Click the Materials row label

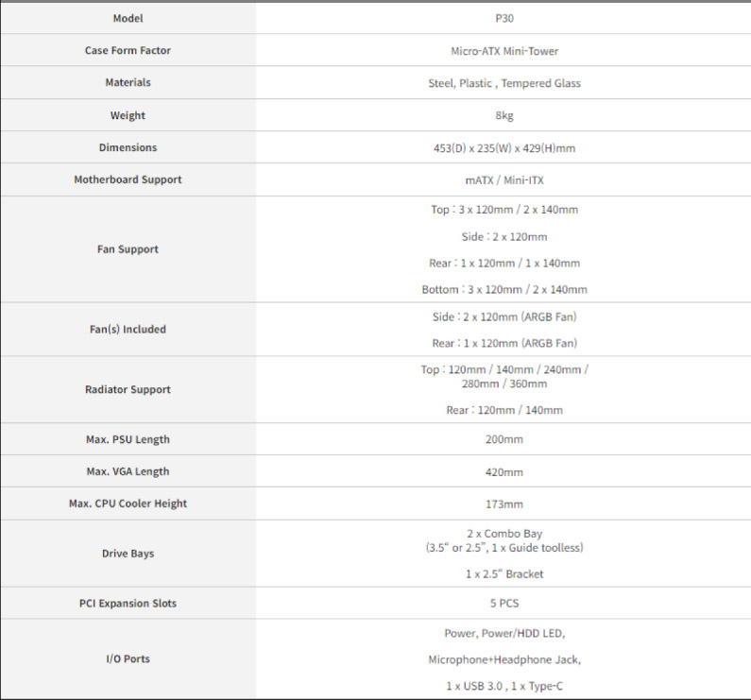pyautogui.click(x=128, y=82)
